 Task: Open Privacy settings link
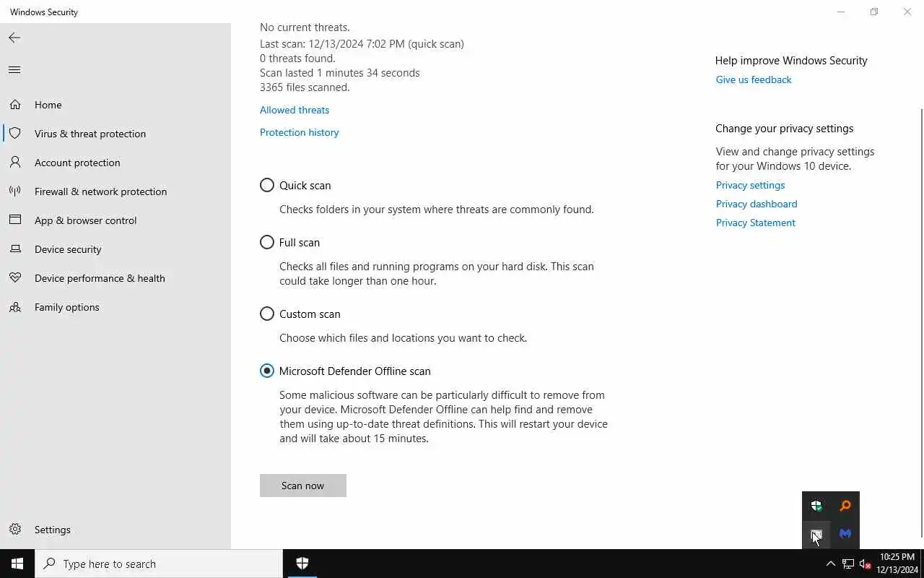click(x=750, y=185)
